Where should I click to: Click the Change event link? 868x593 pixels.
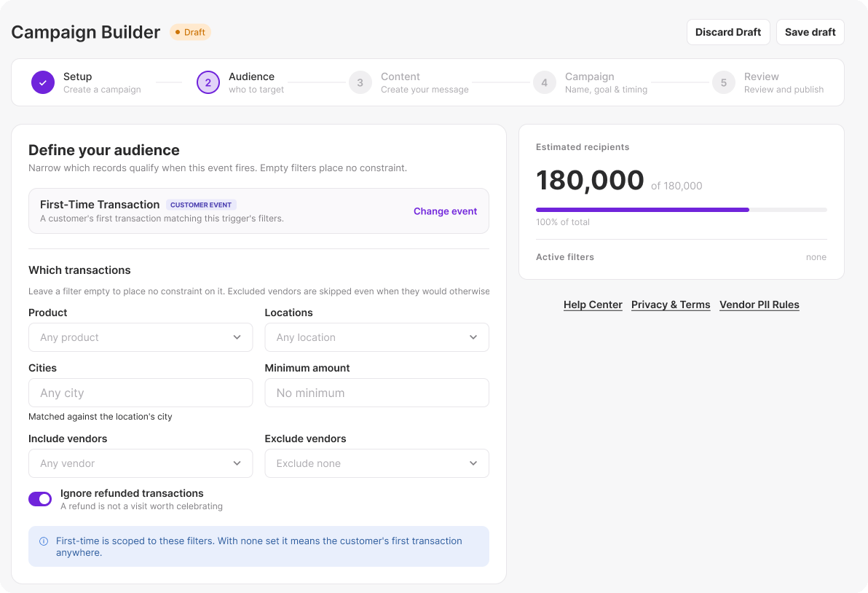(x=445, y=211)
